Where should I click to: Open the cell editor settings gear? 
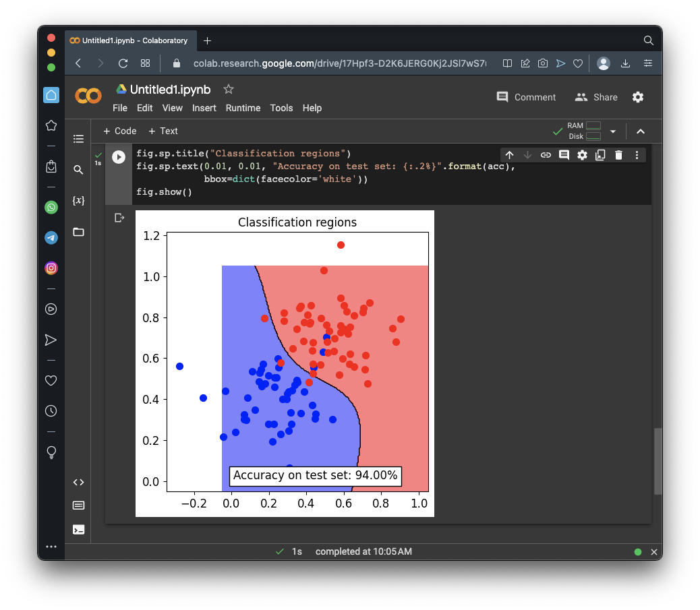pos(582,155)
